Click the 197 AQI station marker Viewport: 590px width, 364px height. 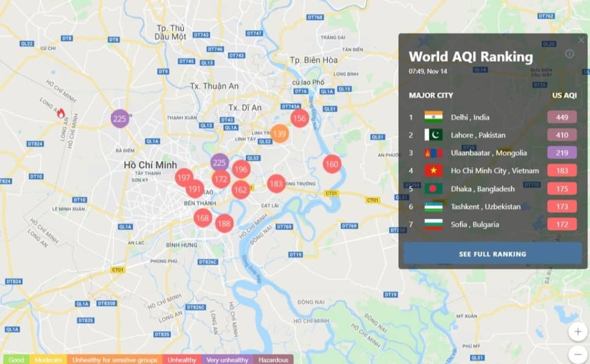tap(184, 177)
